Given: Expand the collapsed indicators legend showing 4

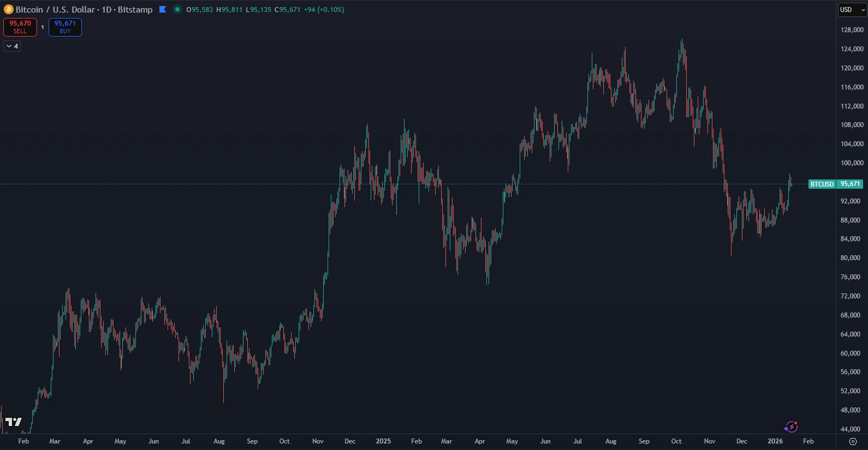Looking at the screenshot, I should click(12, 46).
